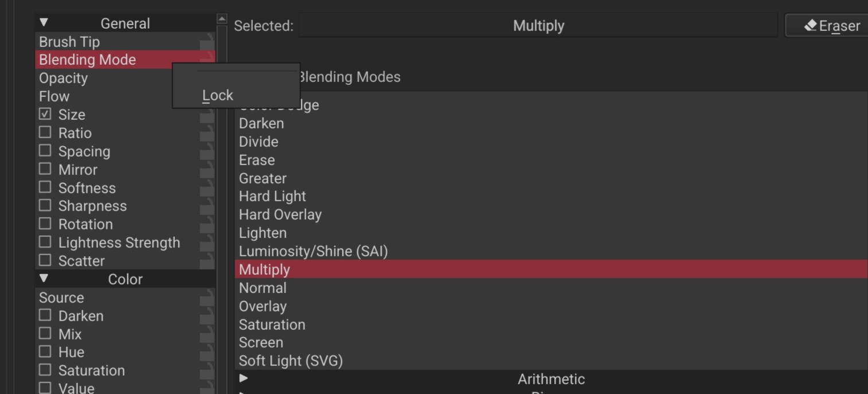
Task: Tick the Lightness Strength checkbox
Action: 45,241
